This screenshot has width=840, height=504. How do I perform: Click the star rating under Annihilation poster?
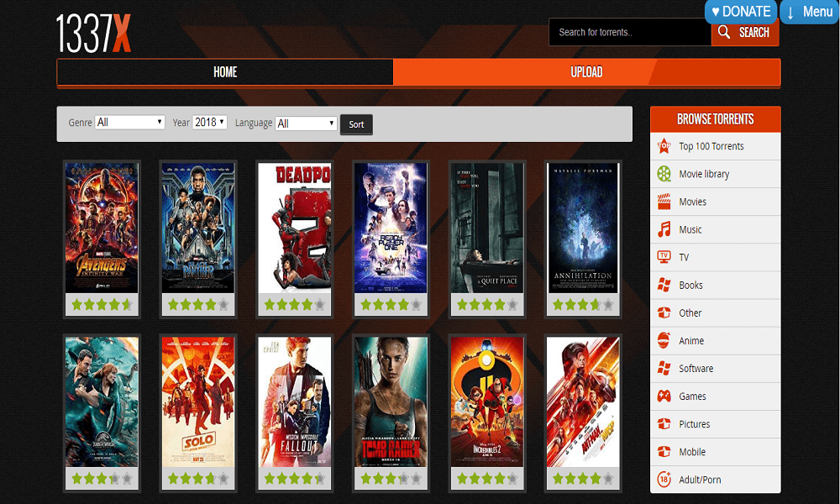tap(583, 305)
